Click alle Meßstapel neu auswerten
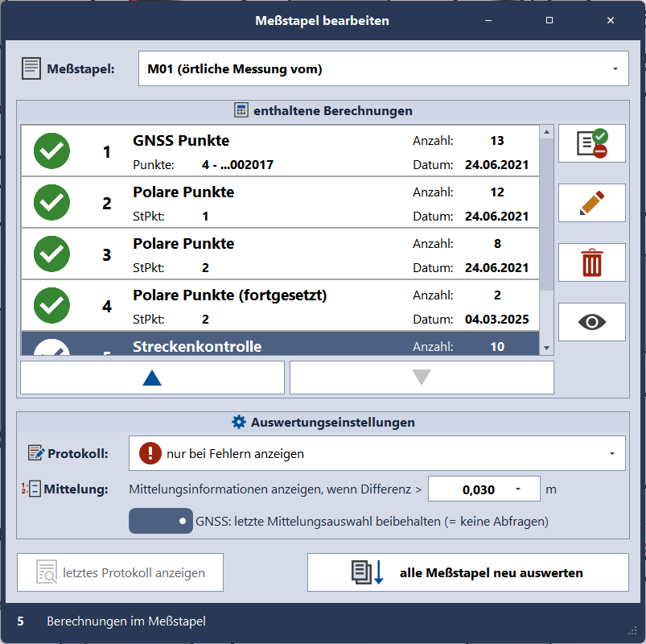Image resolution: width=646 pixels, height=644 pixels. pyautogui.click(x=467, y=572)
